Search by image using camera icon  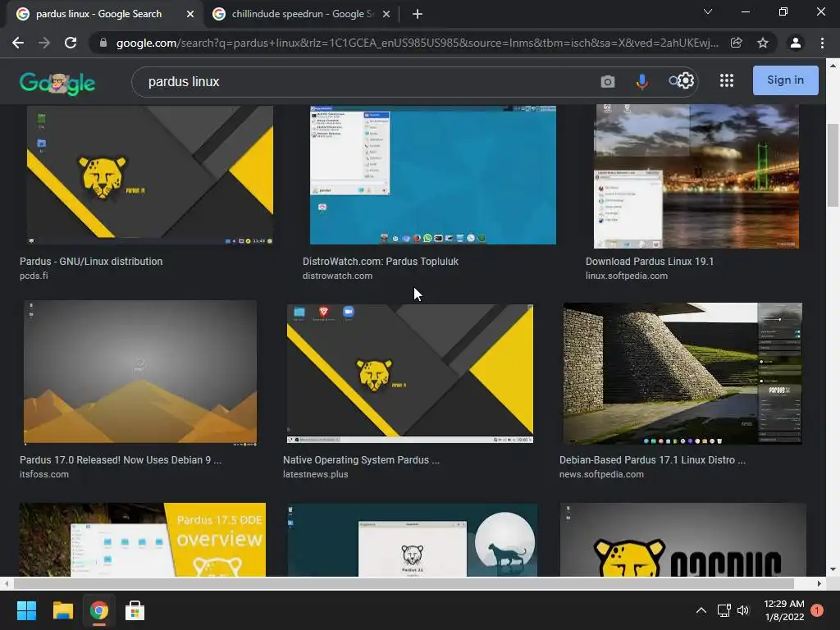[608, 81]
